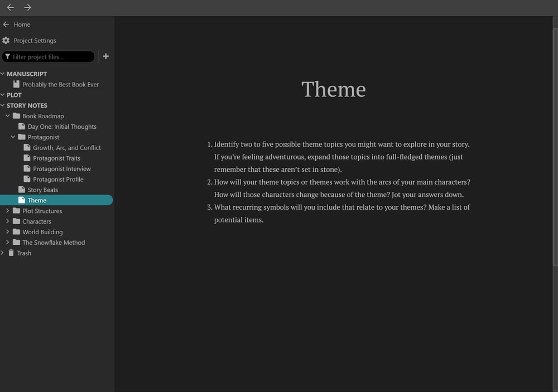Click the Theme document title heading
Image resolution: width=558 pixels, height=392 pixels.
pyautogui.click(x=334, y=89)
